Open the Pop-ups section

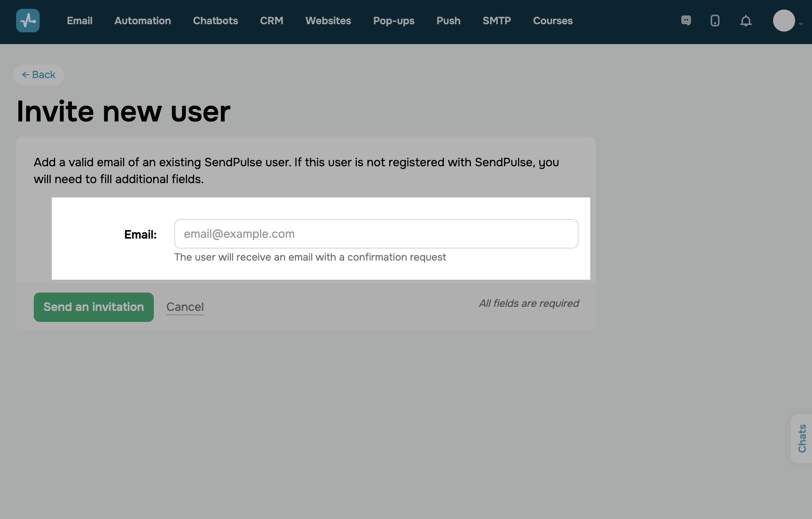pyautogui.click(x=394, y=21)
